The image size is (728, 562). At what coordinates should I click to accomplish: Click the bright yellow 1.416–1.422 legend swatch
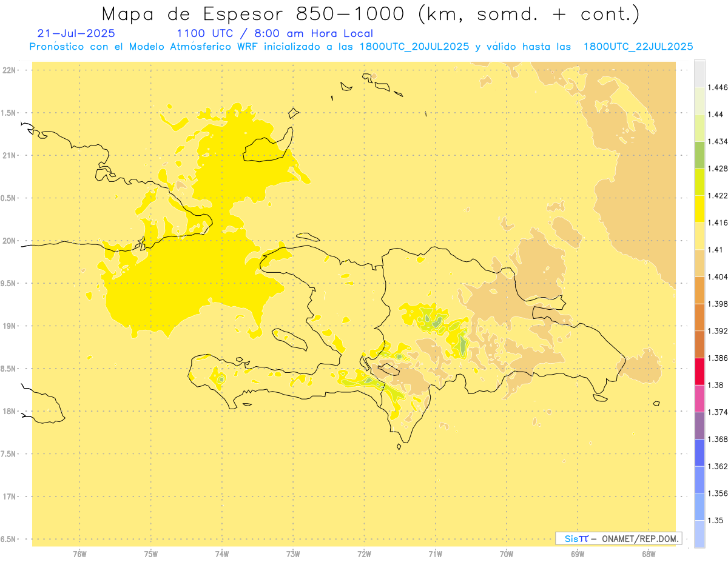coord(699,209)
